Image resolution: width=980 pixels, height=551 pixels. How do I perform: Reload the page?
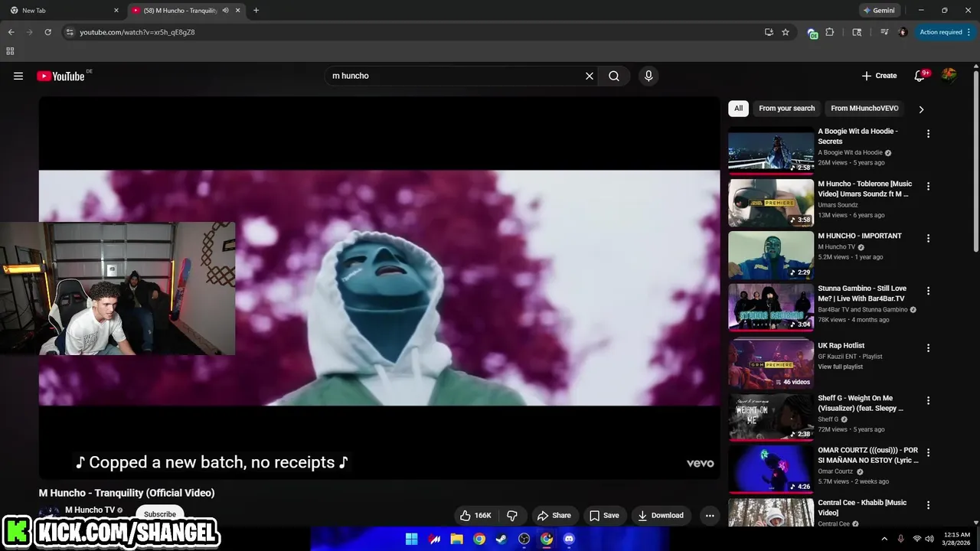(x=47, y=32)
